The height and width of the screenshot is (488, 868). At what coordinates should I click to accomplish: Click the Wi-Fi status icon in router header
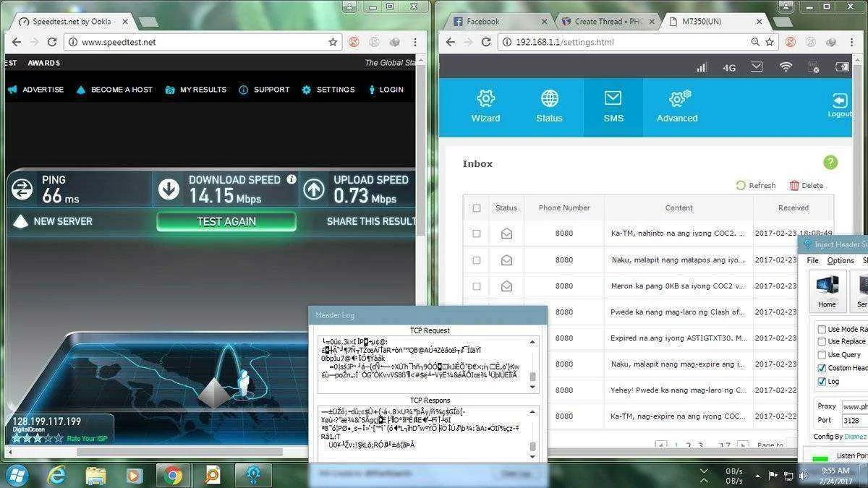point(786,67)
